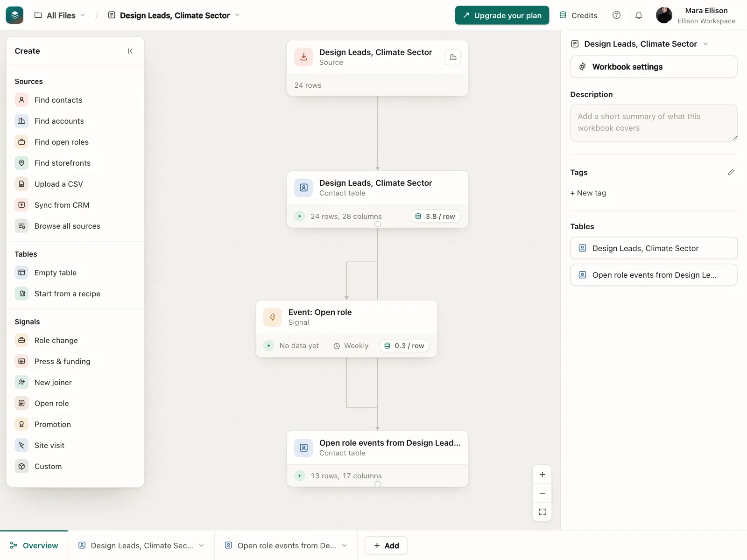Open All Files dropdown
This screenshot has height=560, width=747.
(60, 15)
